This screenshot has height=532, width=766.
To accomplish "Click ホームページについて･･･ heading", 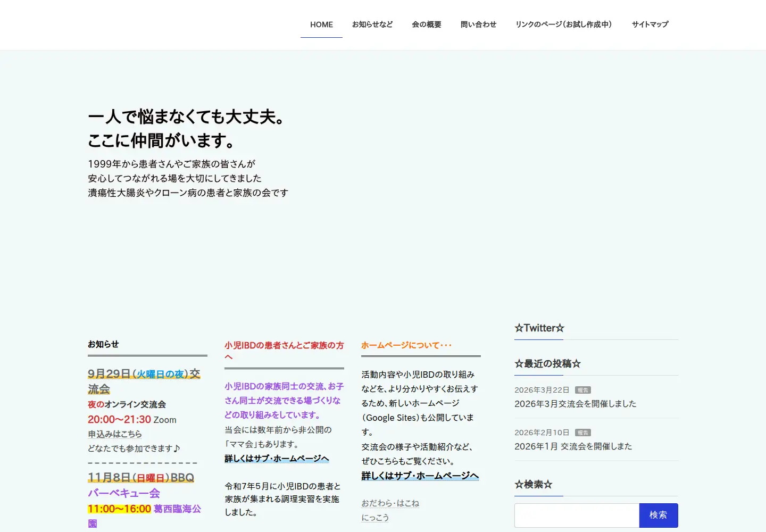I will 406,345.
